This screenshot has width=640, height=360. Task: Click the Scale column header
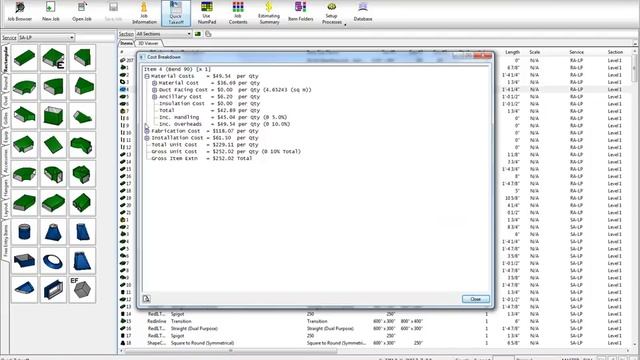click(x=534, y=52)
